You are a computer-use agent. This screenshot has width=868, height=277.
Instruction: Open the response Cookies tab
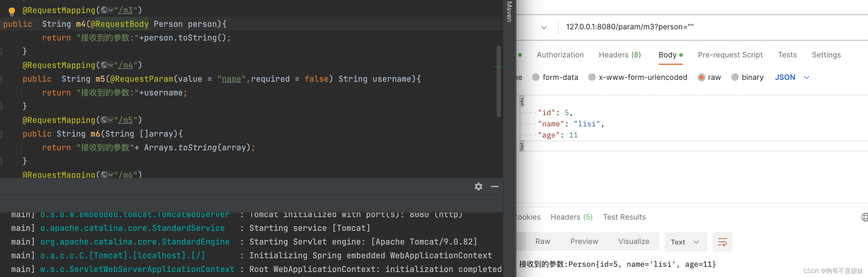click(529, 217)
